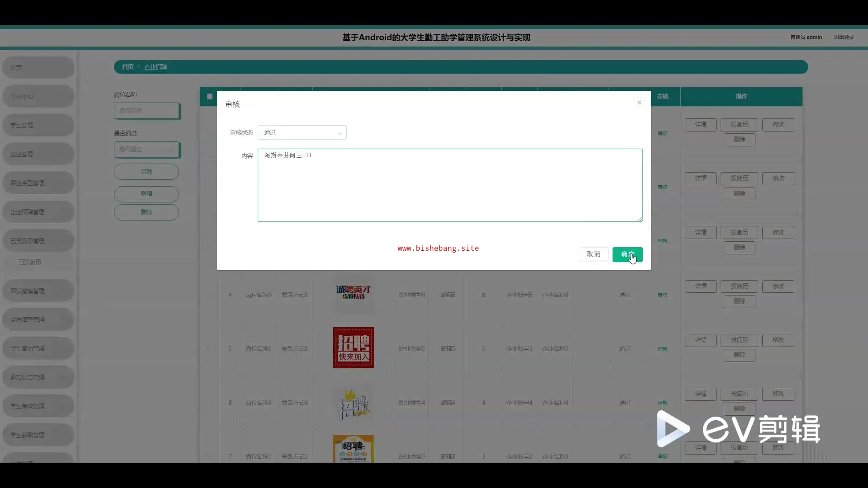Expand the 企业招聘管理 sidebar menu

point(38,212)
